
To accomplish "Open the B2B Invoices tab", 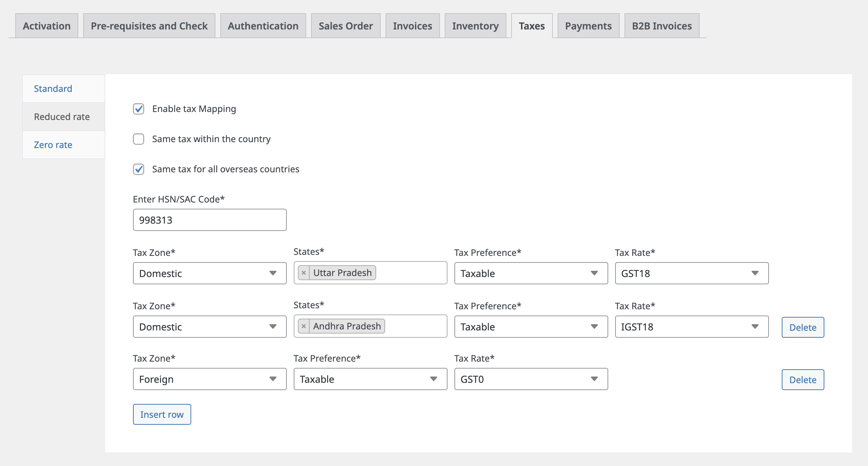I will pyautogui.click(x=662, y=26).
